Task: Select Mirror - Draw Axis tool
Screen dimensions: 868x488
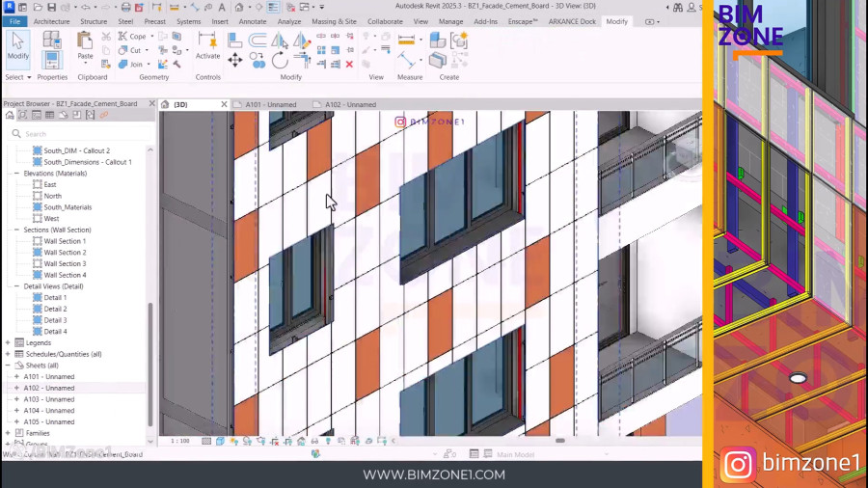Action: click(x=302, y=41)
